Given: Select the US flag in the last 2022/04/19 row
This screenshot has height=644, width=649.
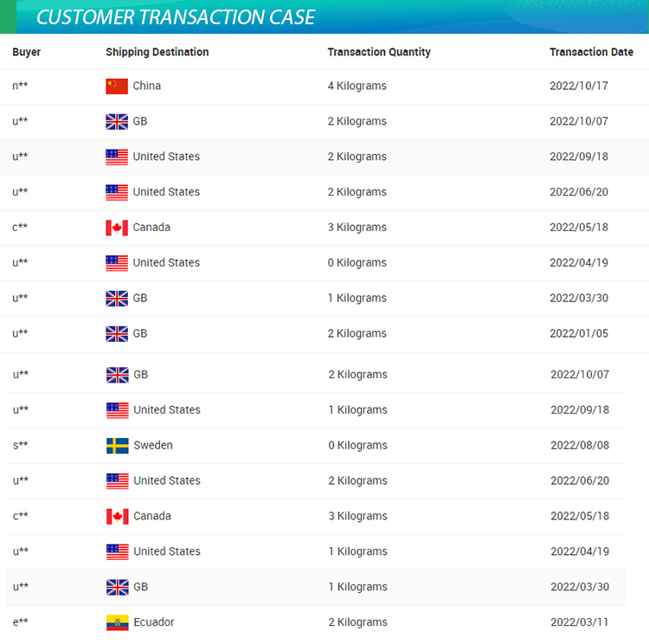Looking at the screenshot, I should (x=117, y=551).
